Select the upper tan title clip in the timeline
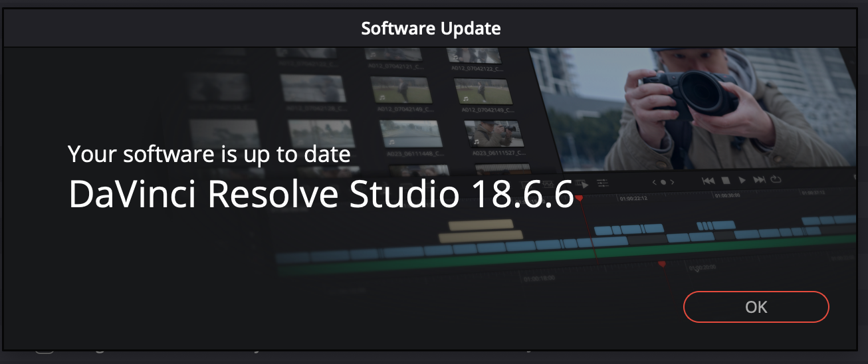 click(482, 225)
